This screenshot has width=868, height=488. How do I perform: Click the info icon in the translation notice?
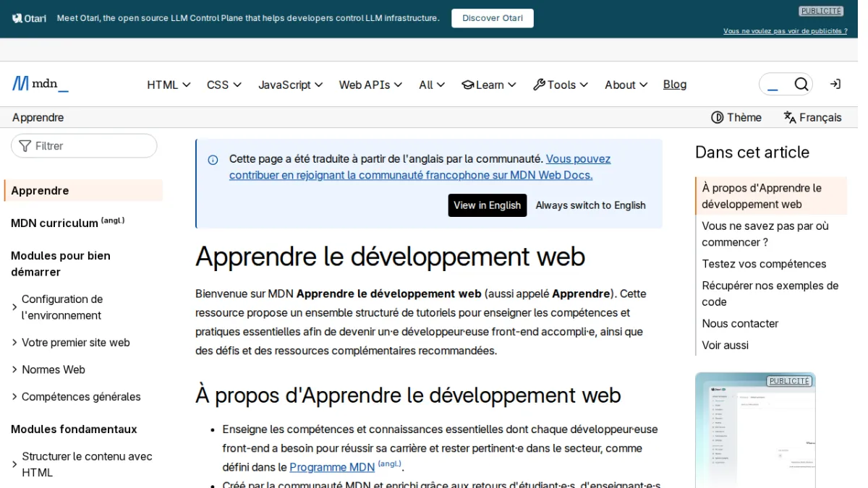coord(213,160)
